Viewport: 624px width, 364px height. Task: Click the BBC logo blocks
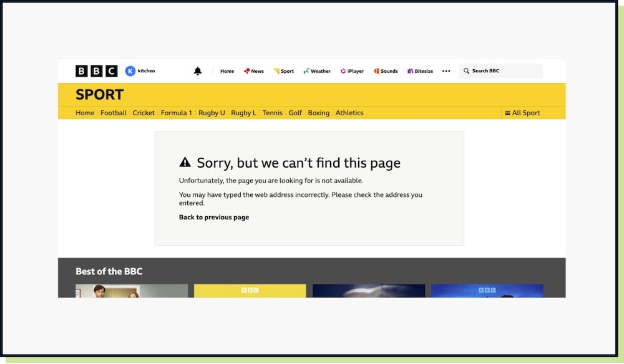96,70
